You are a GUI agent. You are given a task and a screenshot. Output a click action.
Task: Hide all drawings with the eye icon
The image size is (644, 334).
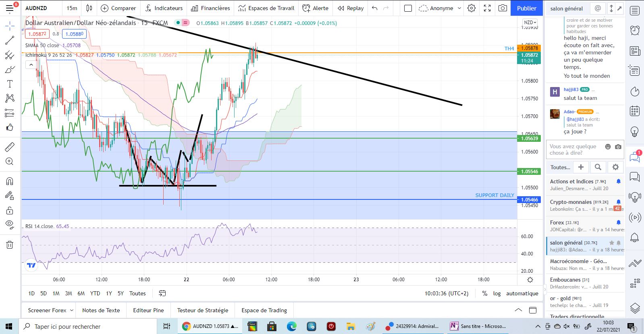pyautogui.click(x=10, y=224)
